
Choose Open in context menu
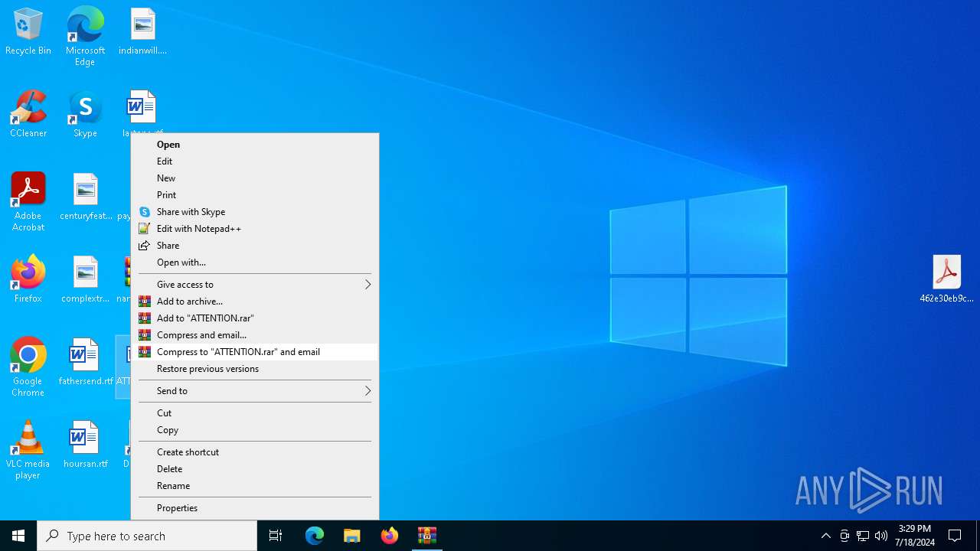click(x=255, y=145)
